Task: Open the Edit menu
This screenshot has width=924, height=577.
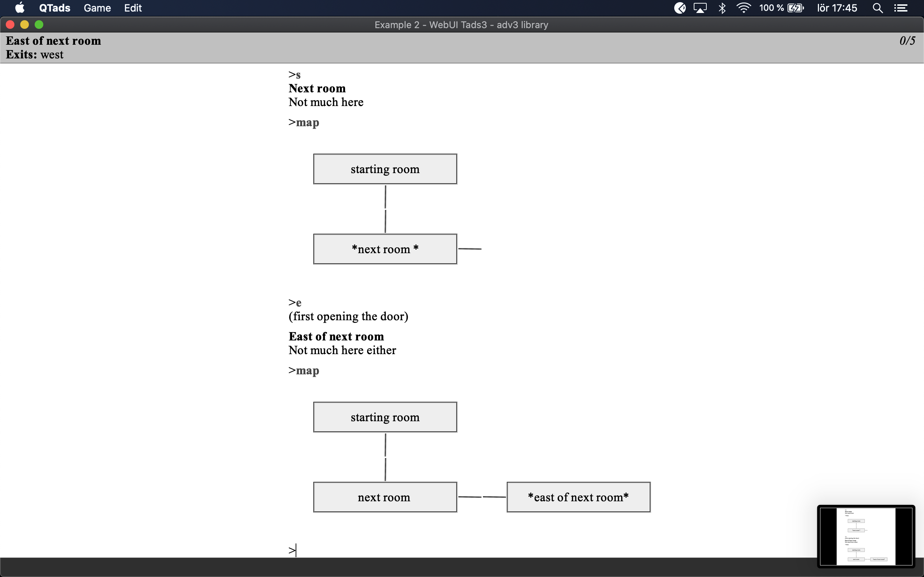Action: tap(133, 8)
